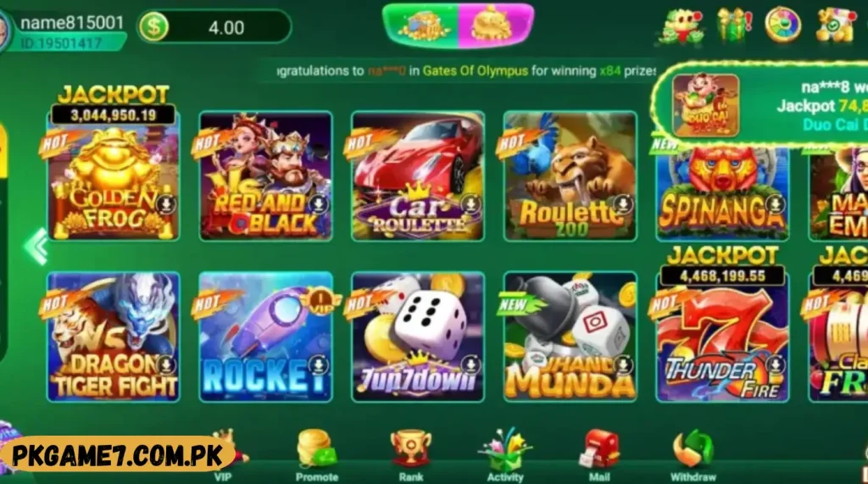Open the Activity gift box icon
This screenshot has height=484, width=868.
pos(505,455)
